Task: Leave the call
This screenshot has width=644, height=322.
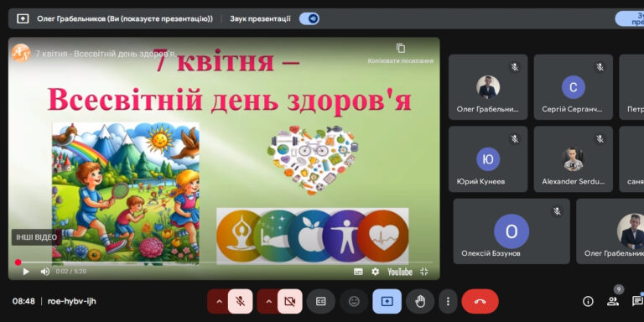Action: point(480,302)
